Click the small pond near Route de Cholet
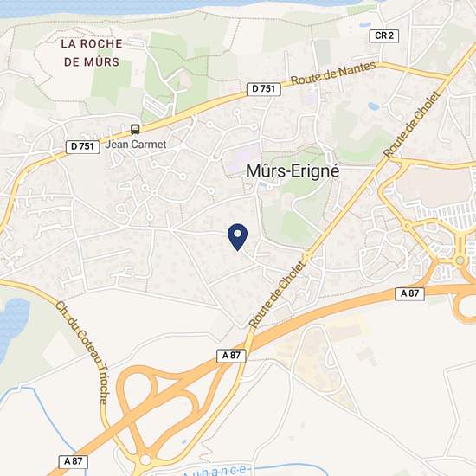Screen dimensions: 476x476 tap(373, 106)
